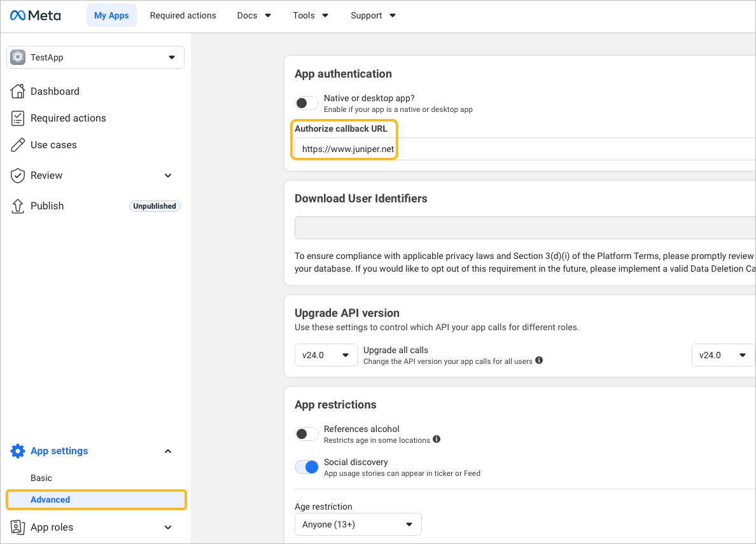Click the Required actions checklist icon
Image resolution: width=756 pixels, height=544 pixels.
(18, 118)
